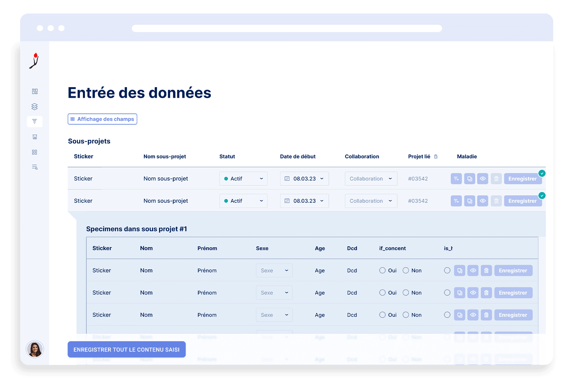
Task: Choose Non for if_concent on second specimen
Action: [406, 293]
